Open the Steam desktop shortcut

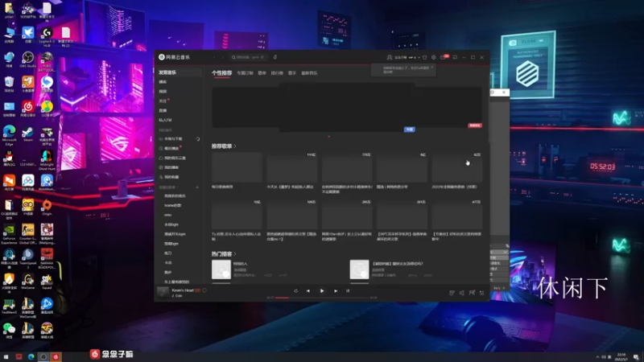(27, 134)
